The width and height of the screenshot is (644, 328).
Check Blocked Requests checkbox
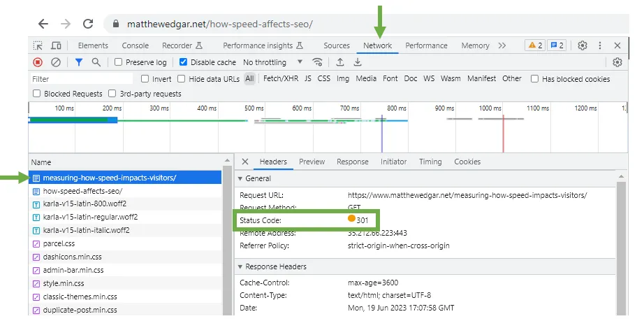click(x=36, y=93)
